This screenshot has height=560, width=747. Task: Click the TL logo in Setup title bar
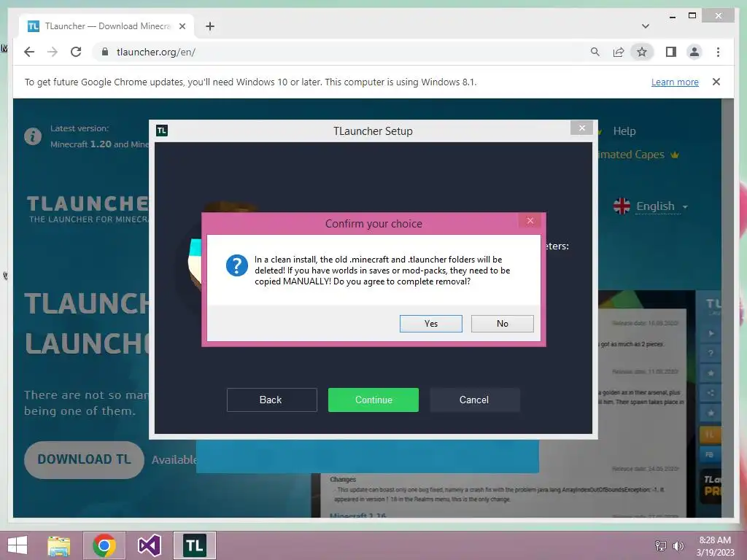162,131
